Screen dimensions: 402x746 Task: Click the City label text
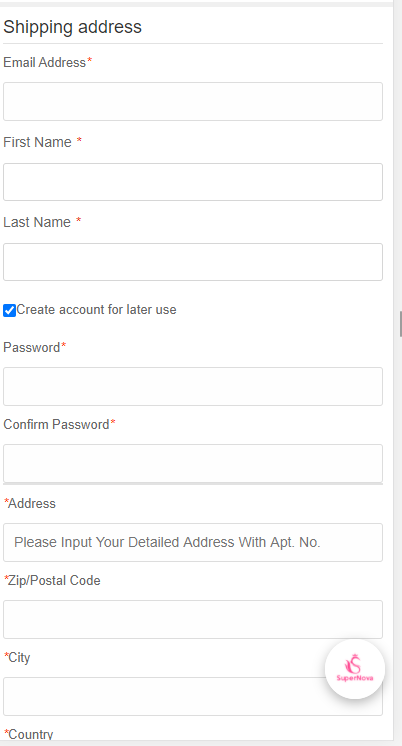pyautogui.click(x=17, y=658)
